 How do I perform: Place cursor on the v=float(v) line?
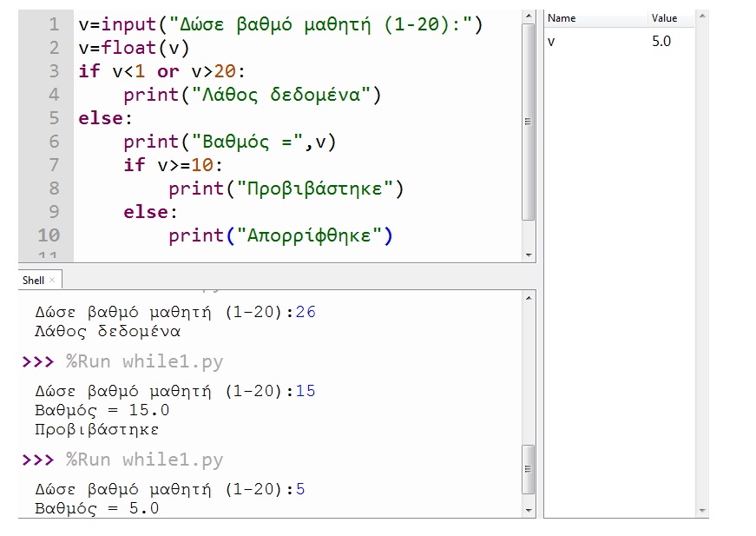[x=134, y=49]
